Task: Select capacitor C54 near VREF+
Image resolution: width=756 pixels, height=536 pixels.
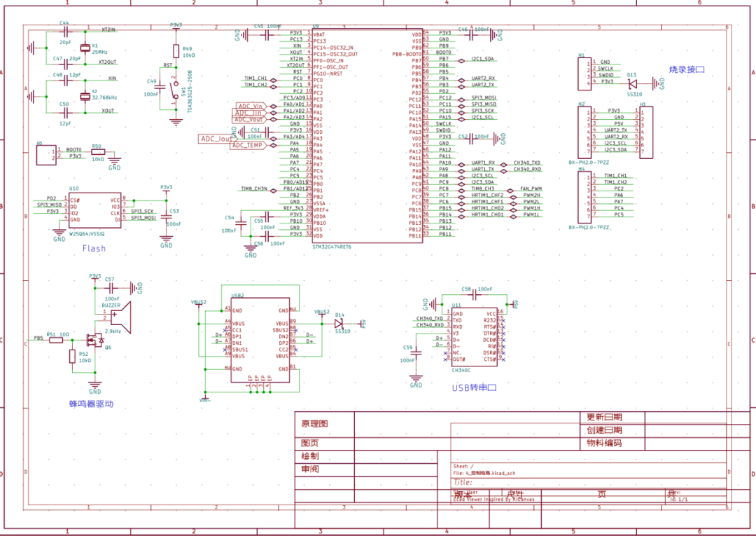Action: pos(241,224)
